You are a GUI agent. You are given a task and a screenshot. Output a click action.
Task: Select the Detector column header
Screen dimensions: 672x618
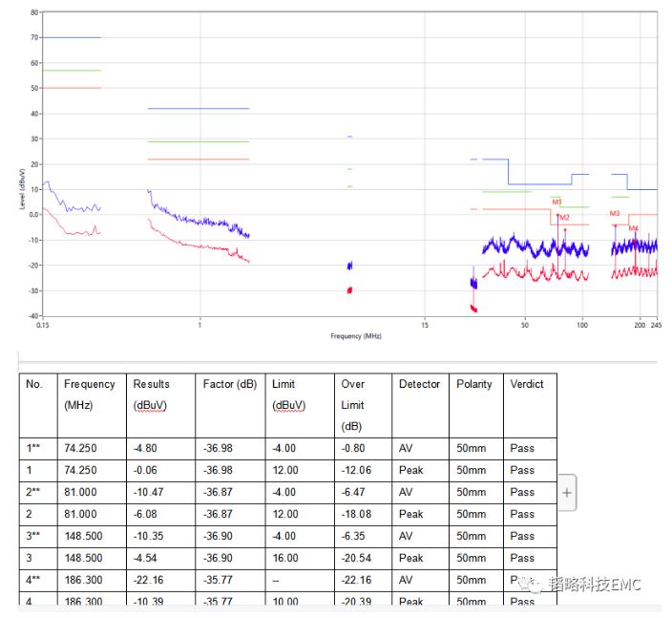point(419,384)
